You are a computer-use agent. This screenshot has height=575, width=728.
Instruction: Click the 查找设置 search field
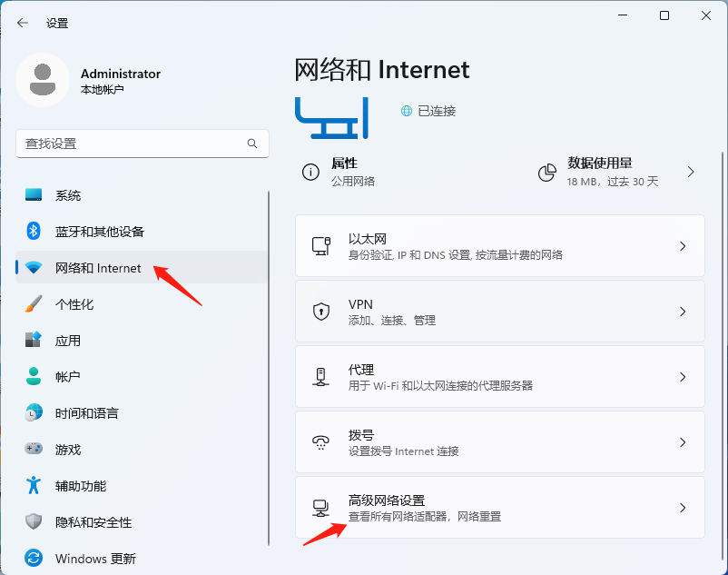(143, 144)
